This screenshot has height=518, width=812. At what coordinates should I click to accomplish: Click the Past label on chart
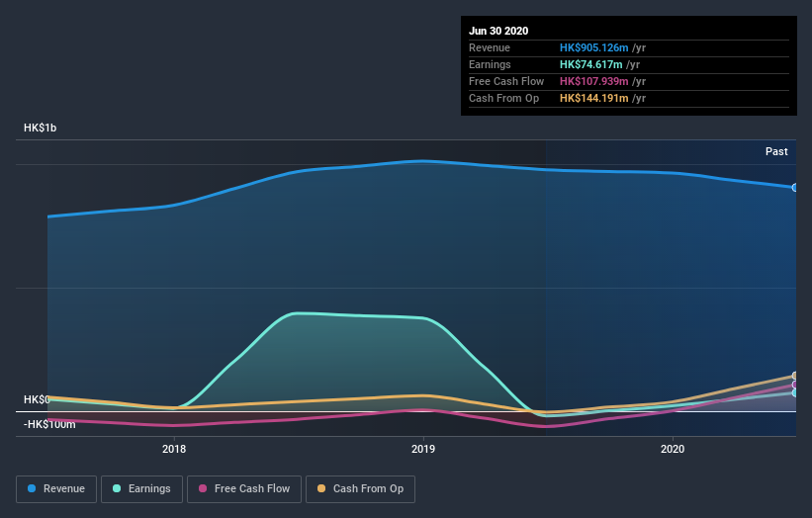(776, 151)
